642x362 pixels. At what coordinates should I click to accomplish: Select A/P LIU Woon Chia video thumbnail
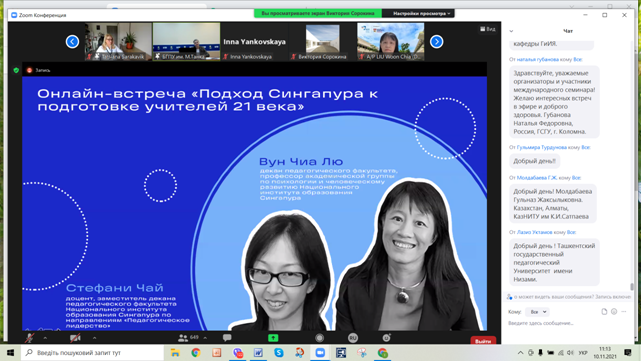(x=391, y=42)
